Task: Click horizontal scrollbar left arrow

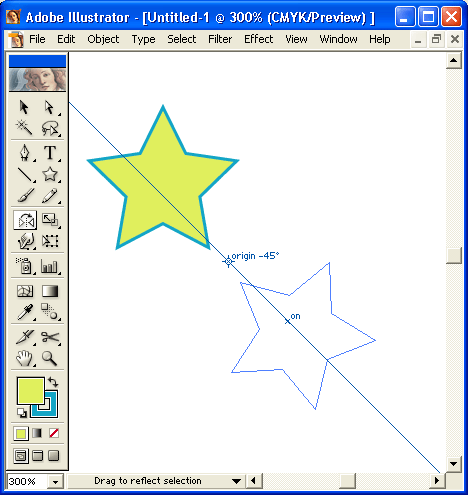Action: click(254, 481)
